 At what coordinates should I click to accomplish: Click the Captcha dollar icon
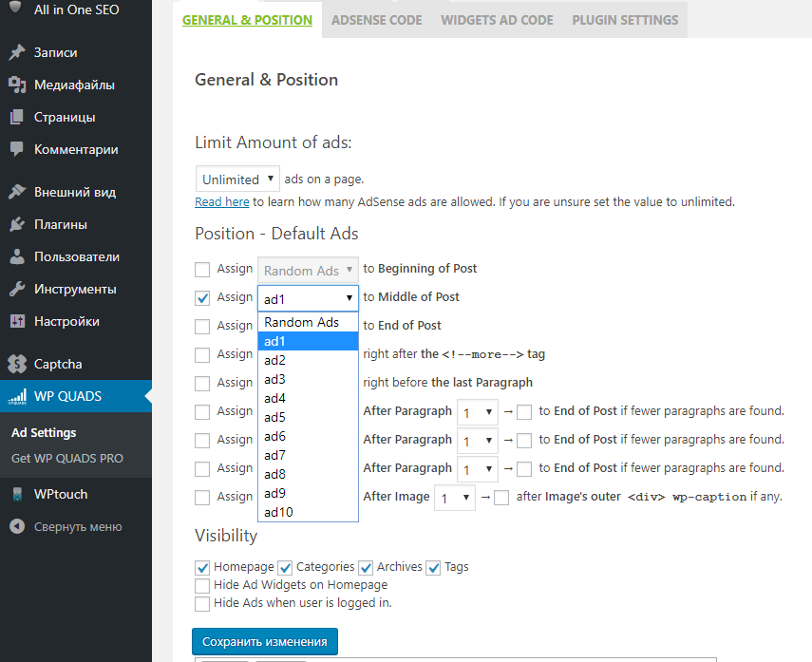[x=16, y=364]
